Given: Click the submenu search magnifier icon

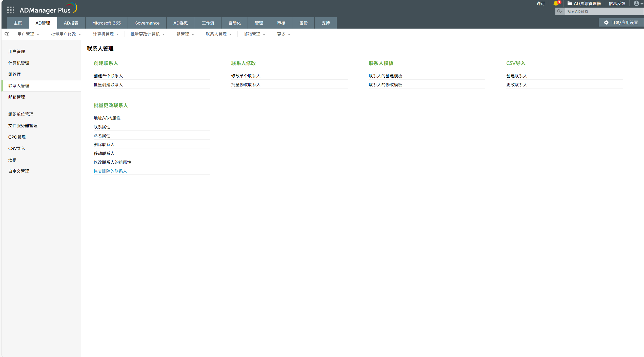Looking at the screenshot, I should pyautogui.click(x=7, y=34).
